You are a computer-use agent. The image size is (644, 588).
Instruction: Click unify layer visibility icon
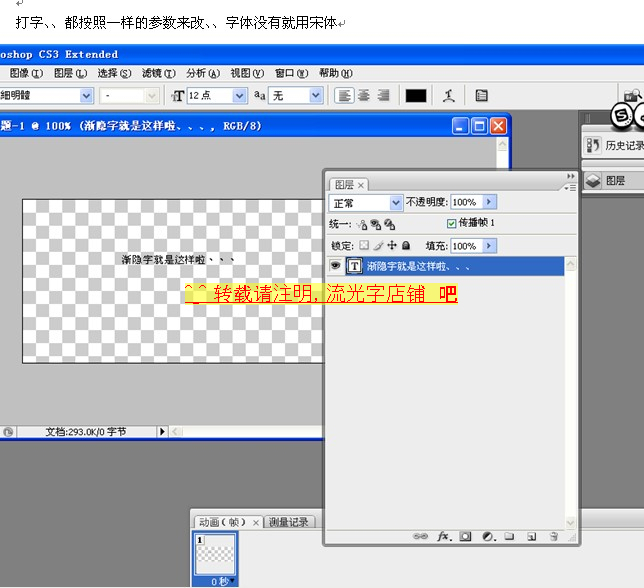[x=375, y=224]
